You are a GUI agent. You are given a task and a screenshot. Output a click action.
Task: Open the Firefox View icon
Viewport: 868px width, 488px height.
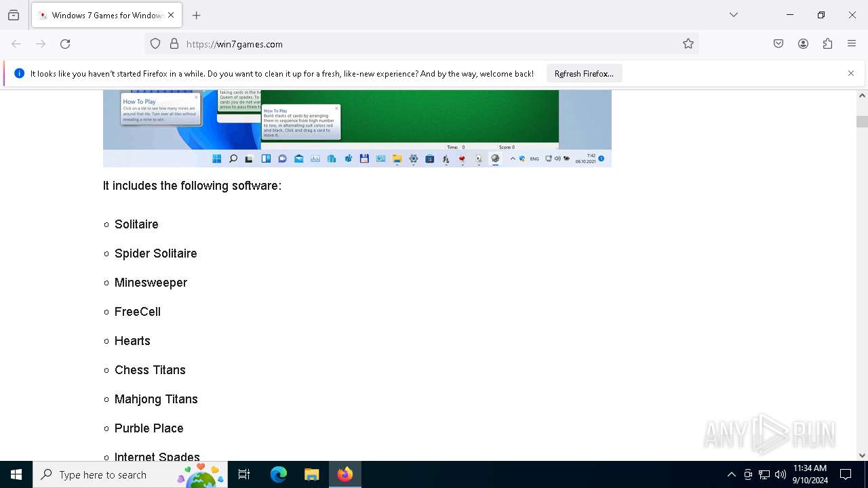(14, 15)
